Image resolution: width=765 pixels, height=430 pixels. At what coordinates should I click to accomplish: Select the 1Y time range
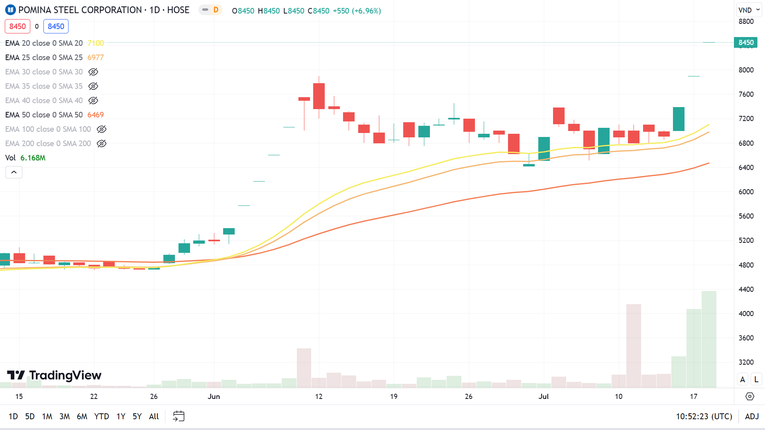(x=121, y=416)
